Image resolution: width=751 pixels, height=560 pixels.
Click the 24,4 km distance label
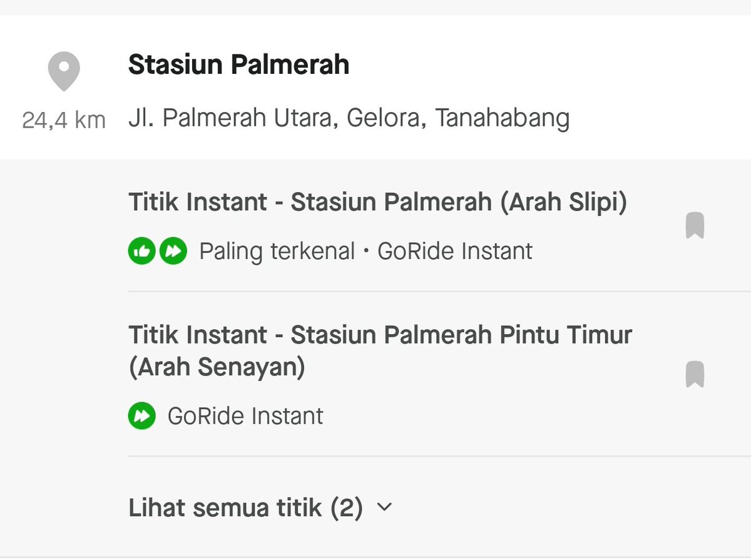[x=64, y=120]
